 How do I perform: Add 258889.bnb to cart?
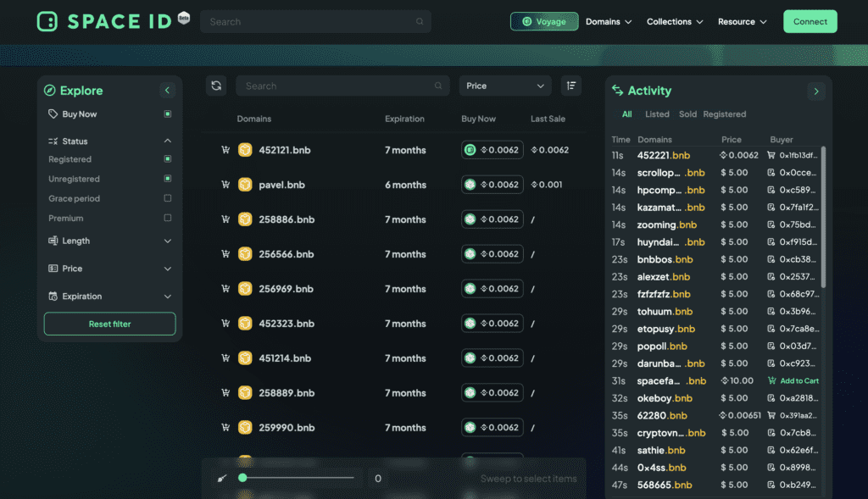(x=225, y=393)
